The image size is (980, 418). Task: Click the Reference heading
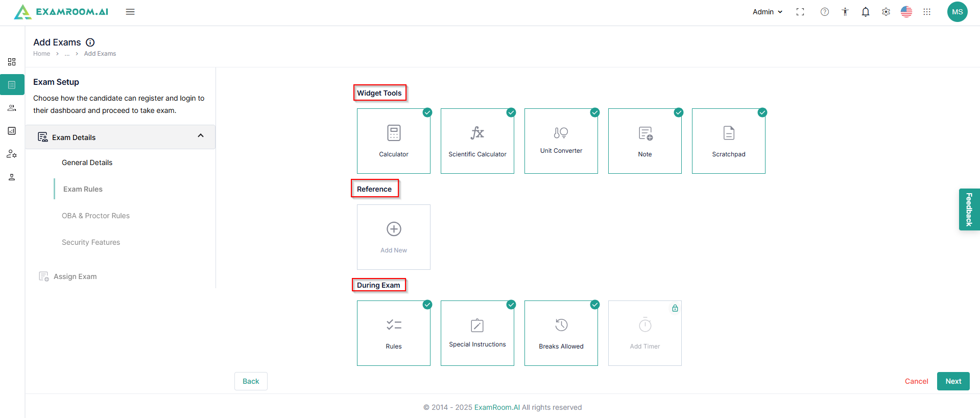point(374,189)
